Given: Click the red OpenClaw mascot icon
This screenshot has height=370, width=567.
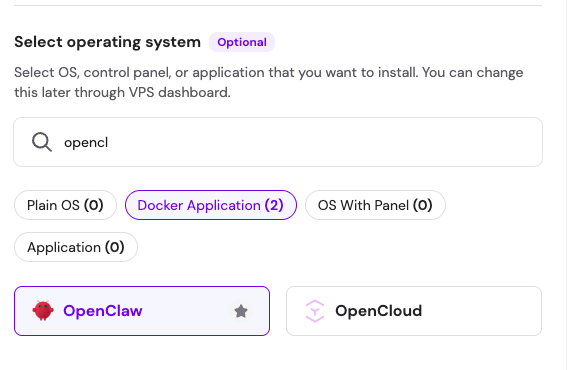Looking at the screenshot, I should 43,311.
